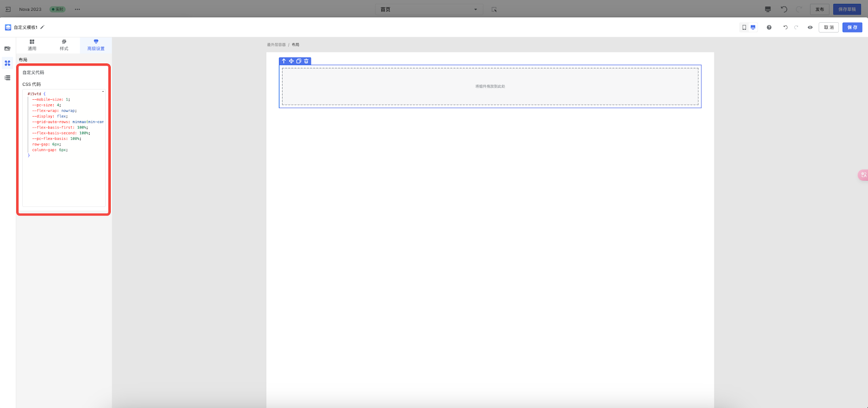Switch to desktop device preview
This screenshot has width=868, height=408.
[753, 28]
